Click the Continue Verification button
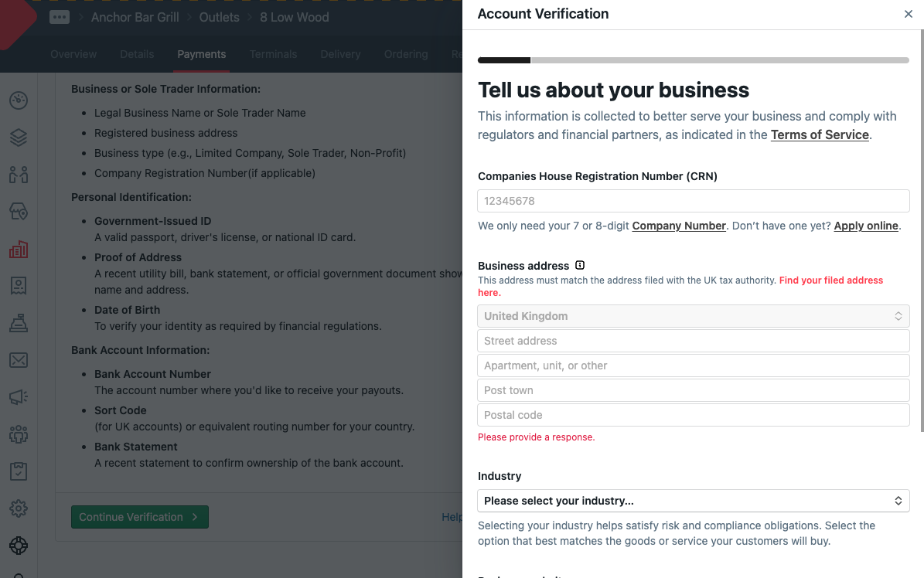 pos(139,517)
